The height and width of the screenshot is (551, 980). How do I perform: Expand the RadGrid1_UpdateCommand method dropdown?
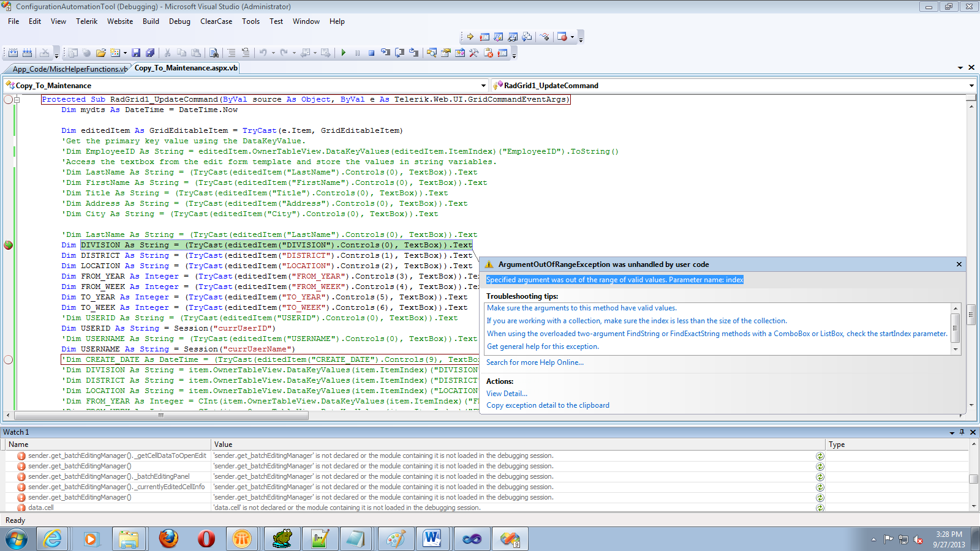pyautogui.click(x=971, y=86)
